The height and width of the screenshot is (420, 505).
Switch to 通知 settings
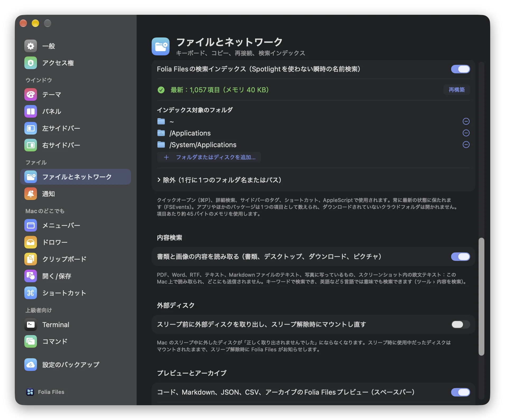click(x=76, y=194)
